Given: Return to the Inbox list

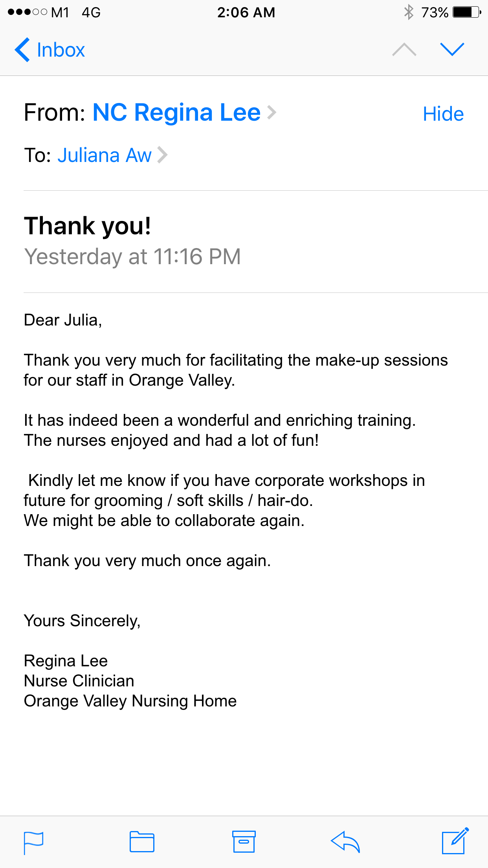Looking at the screenshot, I should click(61, 50).
